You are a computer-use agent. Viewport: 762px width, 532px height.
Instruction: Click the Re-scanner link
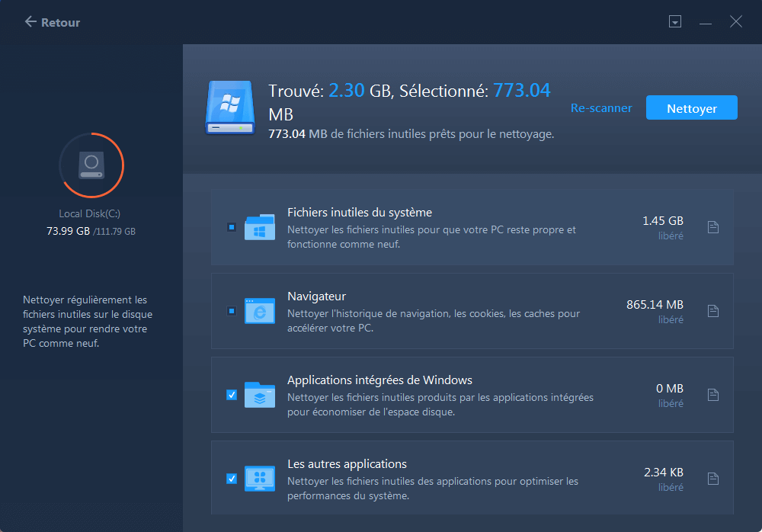(601, 107)
